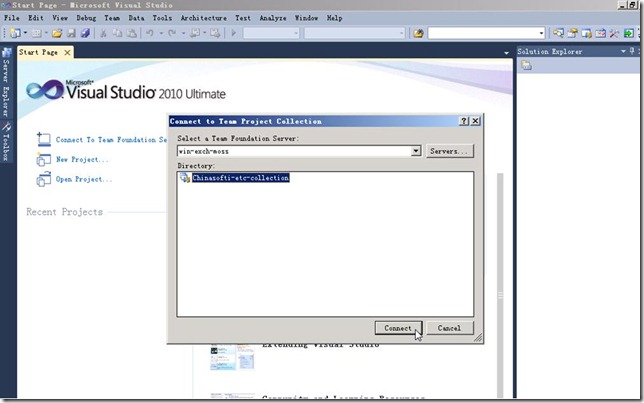Screen dimensions: 644x403
Task: Open the Toolbox side panel tab
Action: click(6, 141)
